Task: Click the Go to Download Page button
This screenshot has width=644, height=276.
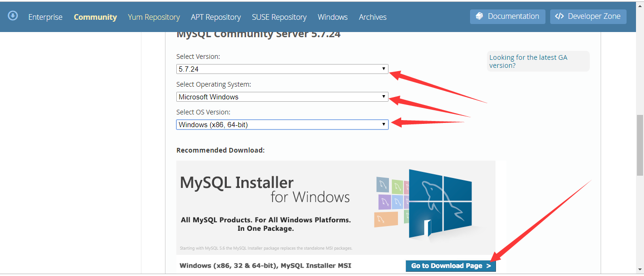Action: (x=451, y=265)
